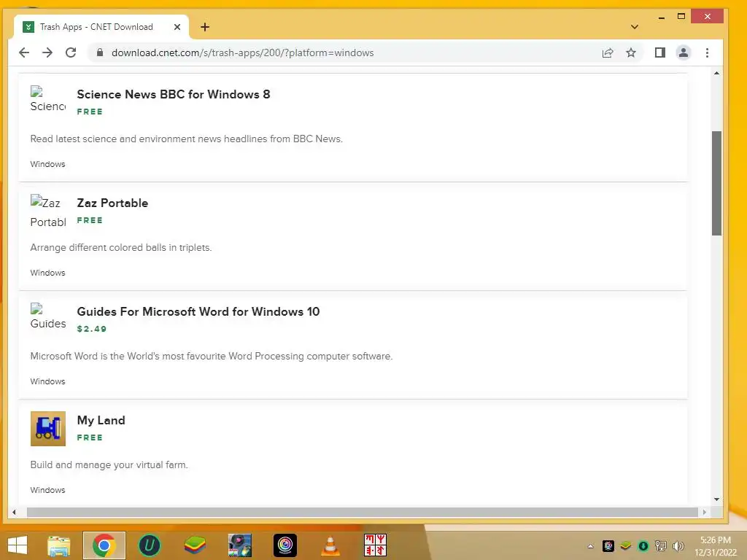Image resolution: width=747 pixels, height=560 pixels.
Task: Select the Trash Apps - CNET Download tab
Action: pyautogui.click(x=101, y=27)
